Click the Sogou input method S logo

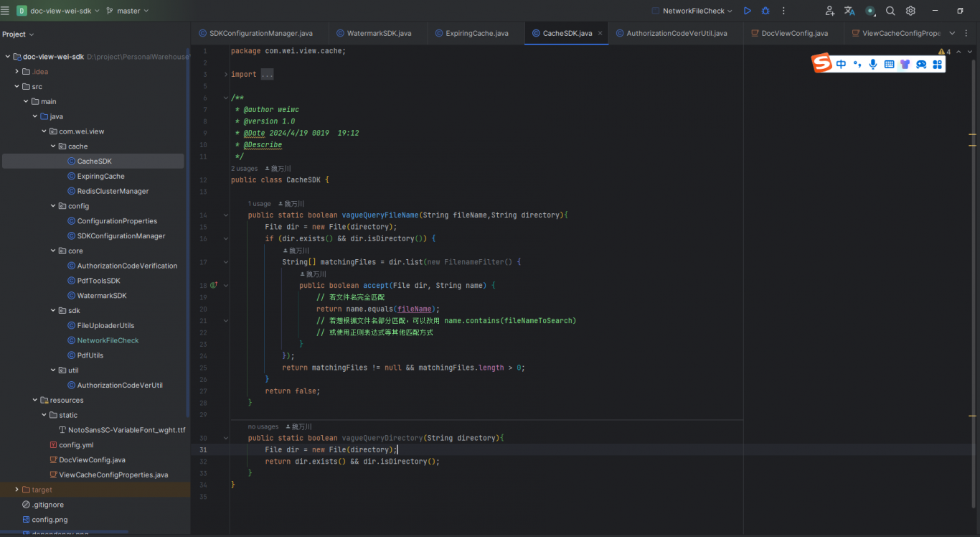coord(821,63)
